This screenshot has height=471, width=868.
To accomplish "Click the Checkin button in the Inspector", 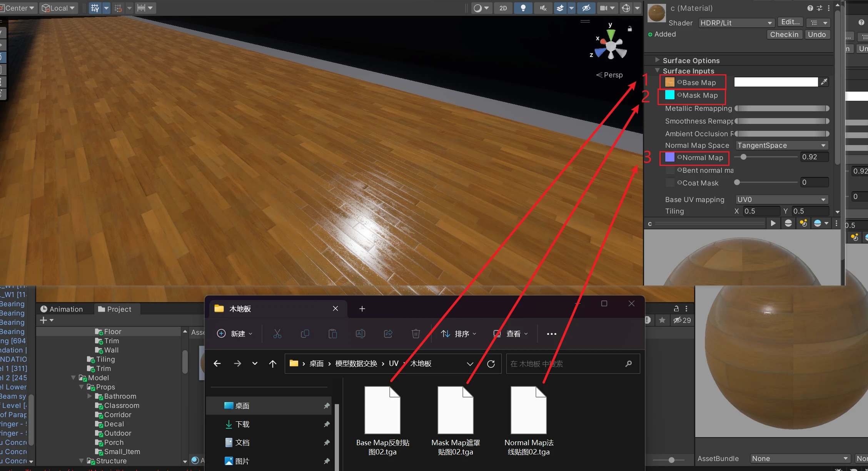I will 784,34.
